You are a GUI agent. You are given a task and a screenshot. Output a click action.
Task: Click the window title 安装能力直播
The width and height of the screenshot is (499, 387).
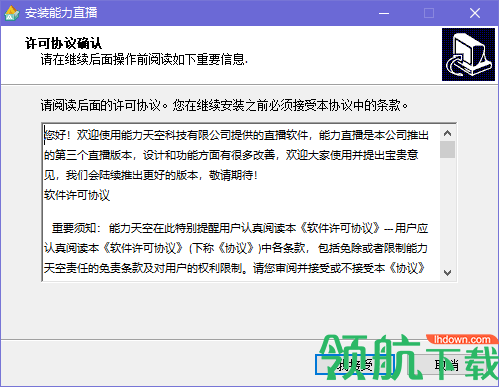(61, 13)
